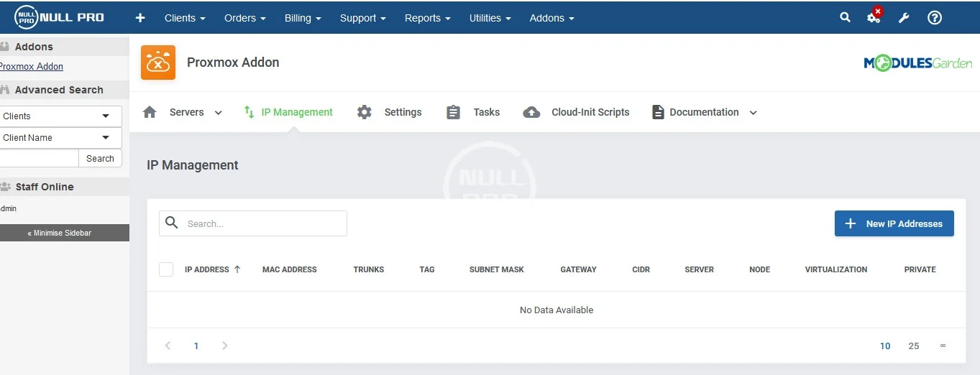The width and height of the screenshot is (980, 375).
Task: Expand the Documentation dropdown chevron
Action: point(753,113)
